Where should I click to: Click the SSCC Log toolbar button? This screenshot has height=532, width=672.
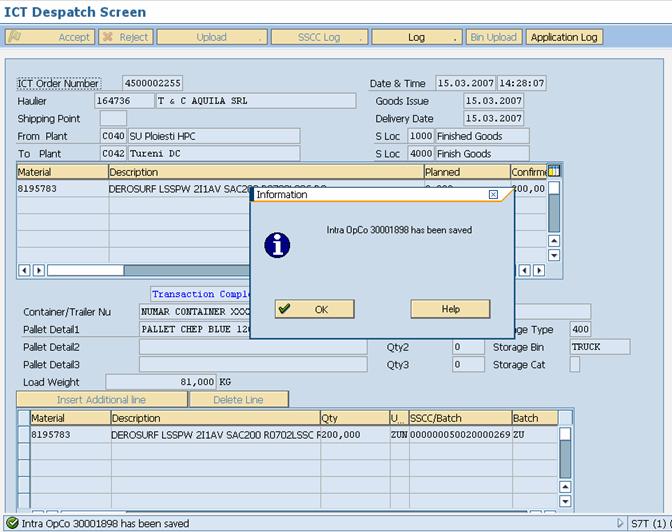tap(319, 37)
